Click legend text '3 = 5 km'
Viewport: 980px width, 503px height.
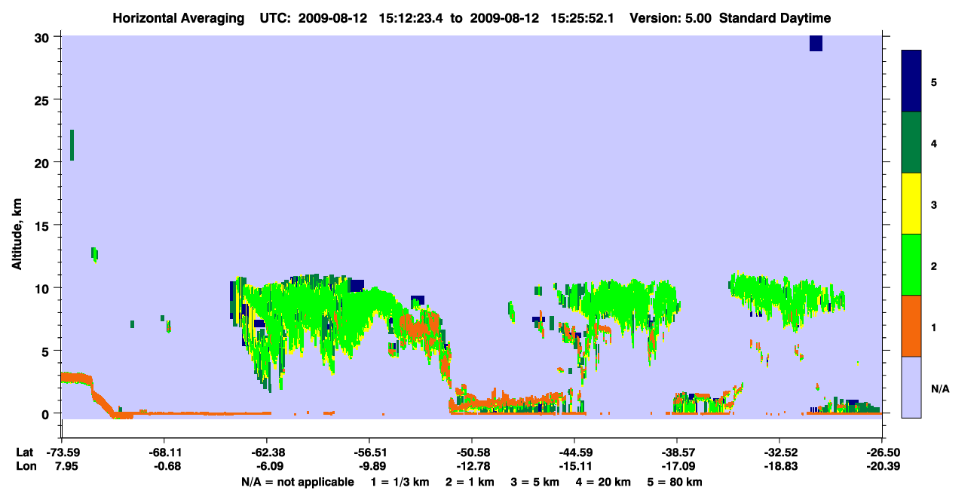(x=534, y=482)
